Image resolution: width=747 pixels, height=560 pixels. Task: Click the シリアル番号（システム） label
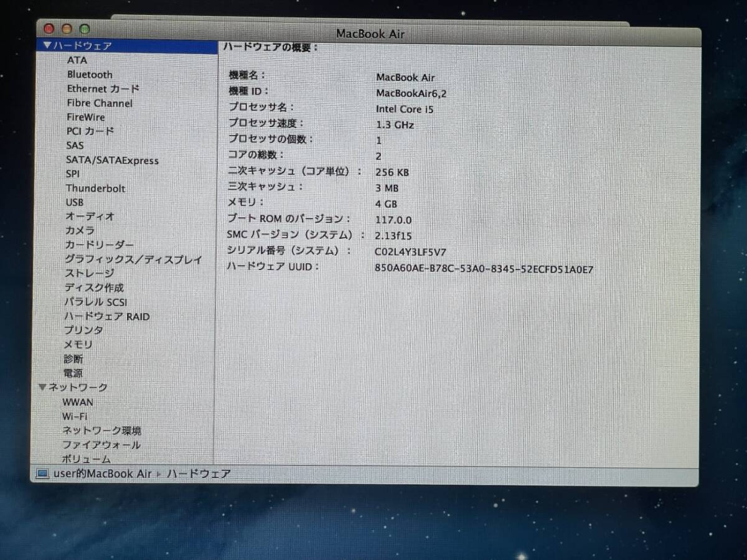click(x=289, y=250)
